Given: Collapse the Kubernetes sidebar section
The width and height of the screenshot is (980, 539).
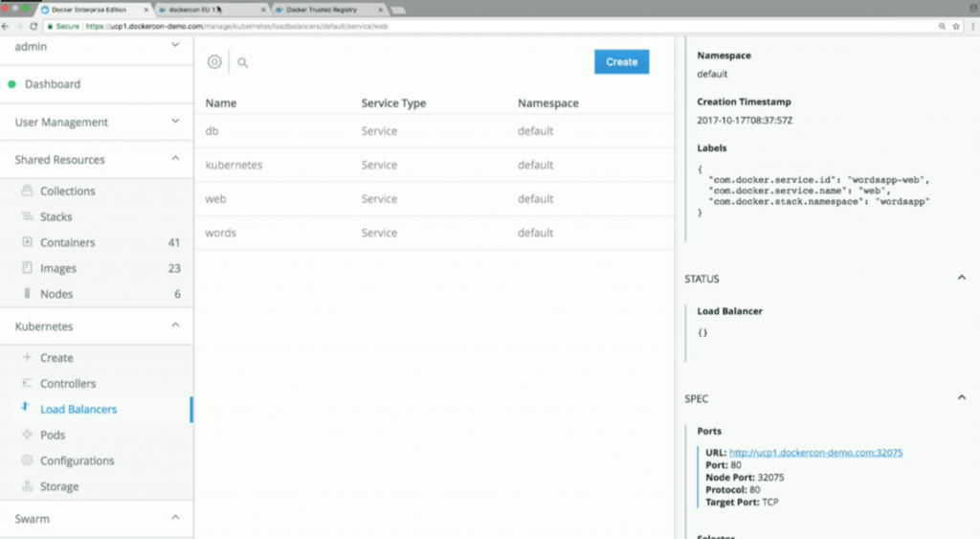Looking at the screenshot, I should (x=175, y=326).
